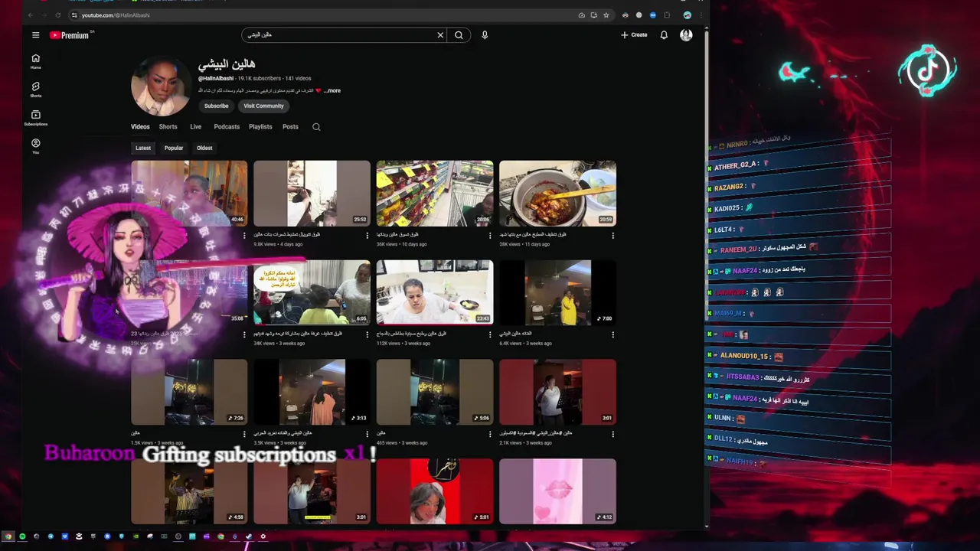Play the 23:43 video thumbnail
980x551 pixels.
coord(435,292)
